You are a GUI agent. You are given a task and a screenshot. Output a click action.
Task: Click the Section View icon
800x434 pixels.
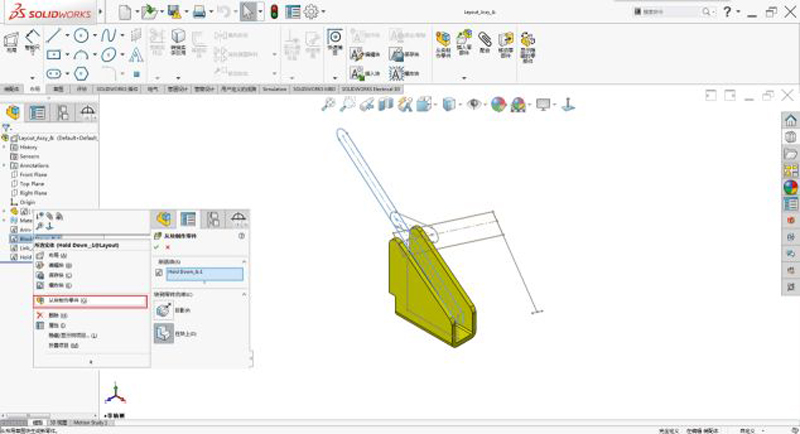pos(386,105)
